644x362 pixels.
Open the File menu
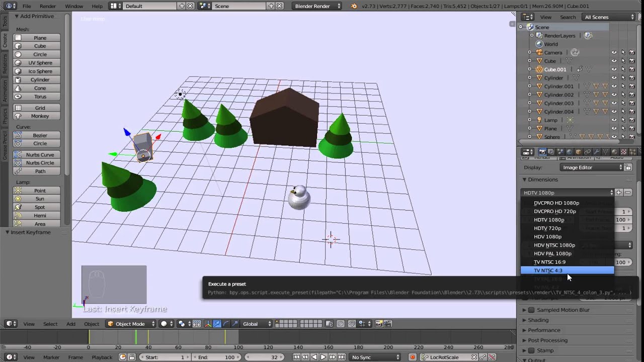[27, 6]
